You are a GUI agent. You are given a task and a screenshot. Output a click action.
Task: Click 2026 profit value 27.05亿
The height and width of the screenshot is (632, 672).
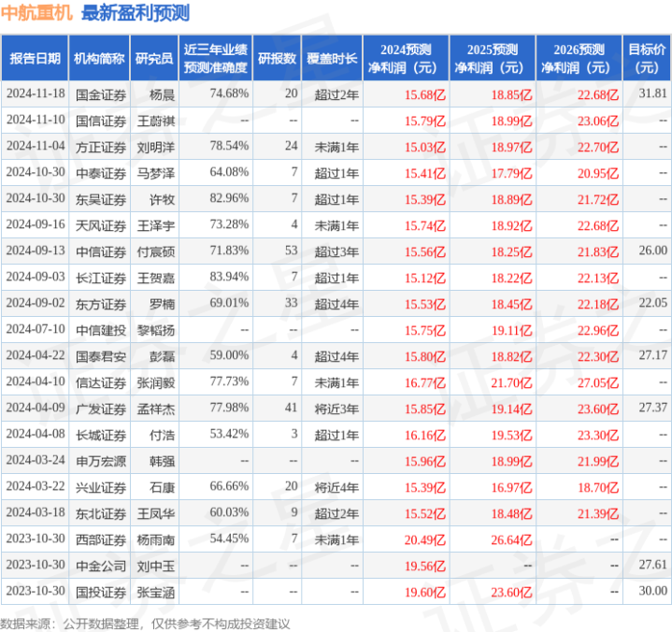tap(598, 382)
